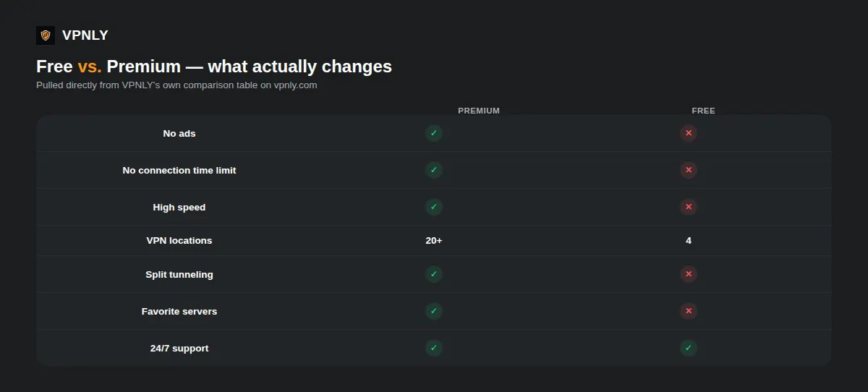This screenshot has height=392, width=868.
Task: Click the vpnly.com source subtitle text
Action: click(176, 85)
